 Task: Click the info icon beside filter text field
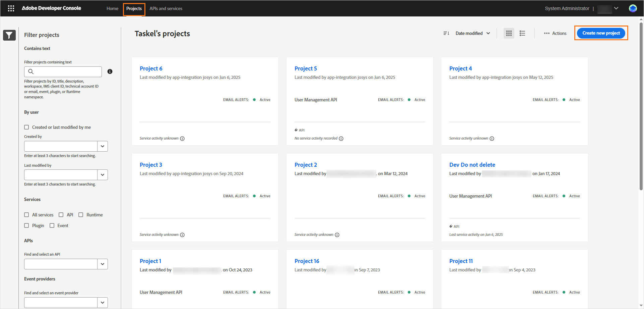click(110, 71)
